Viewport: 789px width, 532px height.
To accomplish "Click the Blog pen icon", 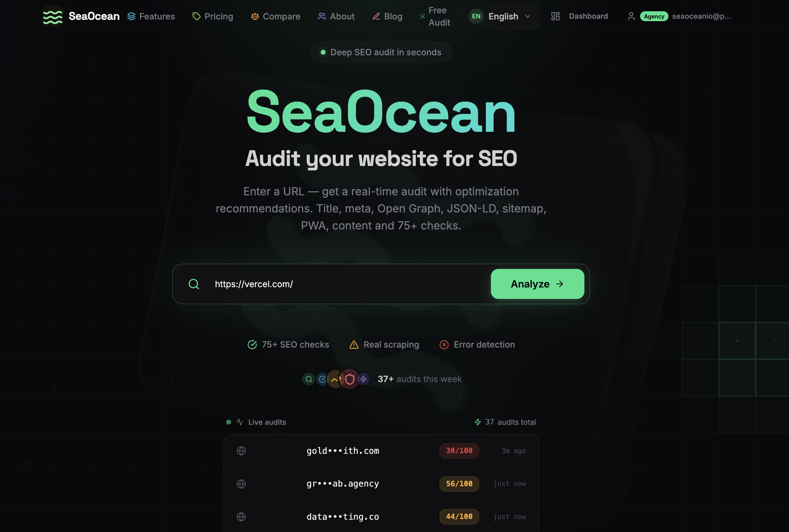I will coord(376,16).
